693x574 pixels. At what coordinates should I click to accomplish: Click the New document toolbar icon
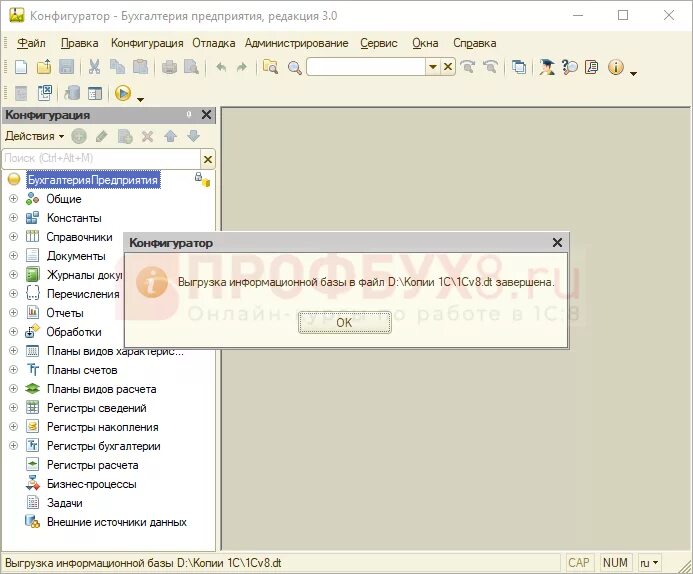click(21, 67)
